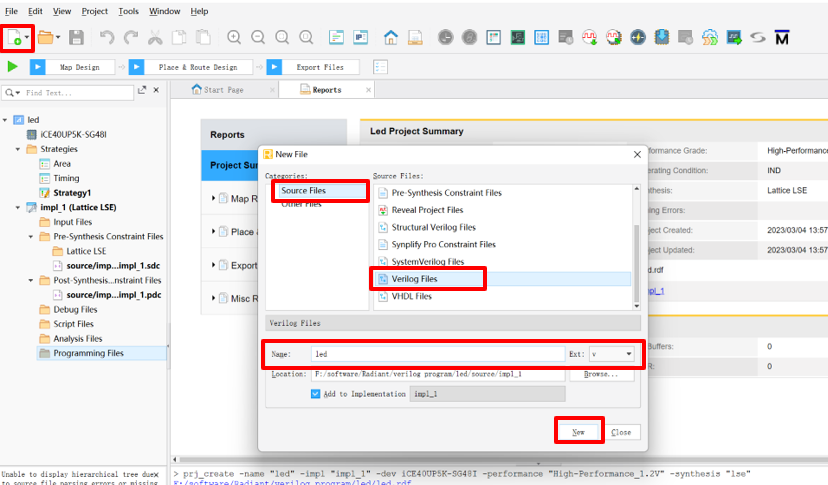
Task: Open the blue Physical Designer grid icon
Action: (542, 38)
